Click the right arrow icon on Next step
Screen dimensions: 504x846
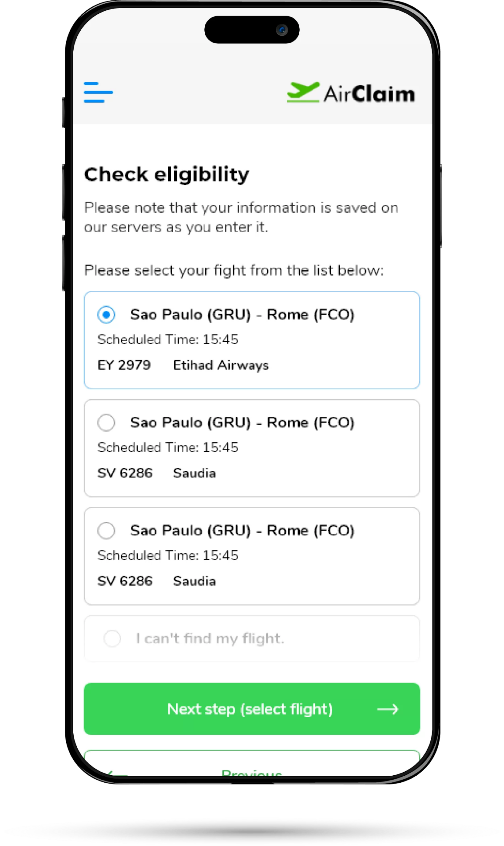tap(388, 709)
